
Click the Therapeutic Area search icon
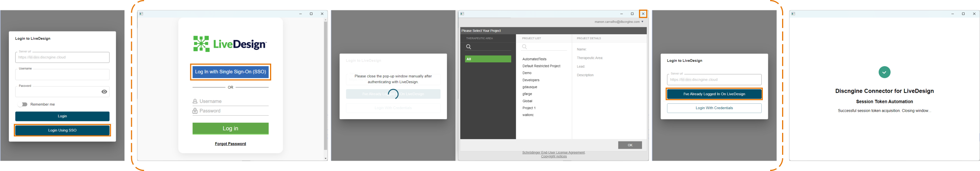point(468,46)
